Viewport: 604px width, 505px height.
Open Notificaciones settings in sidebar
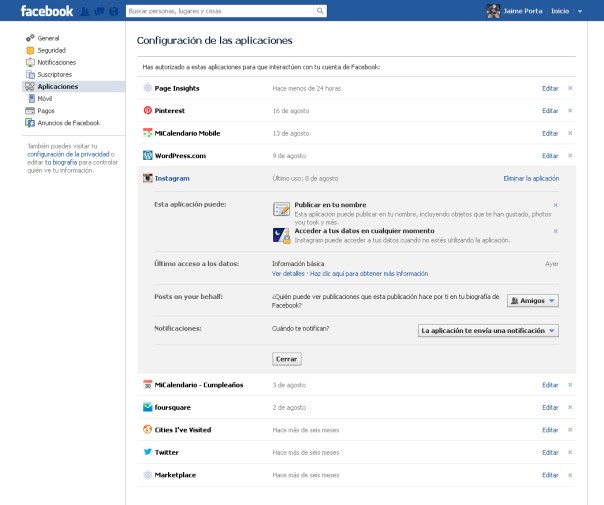56,62
